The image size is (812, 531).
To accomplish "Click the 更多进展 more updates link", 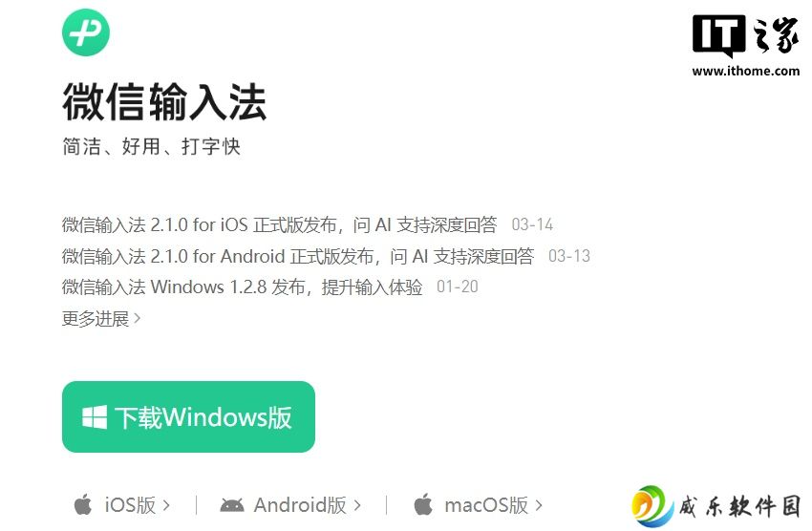I will point(96,318).
